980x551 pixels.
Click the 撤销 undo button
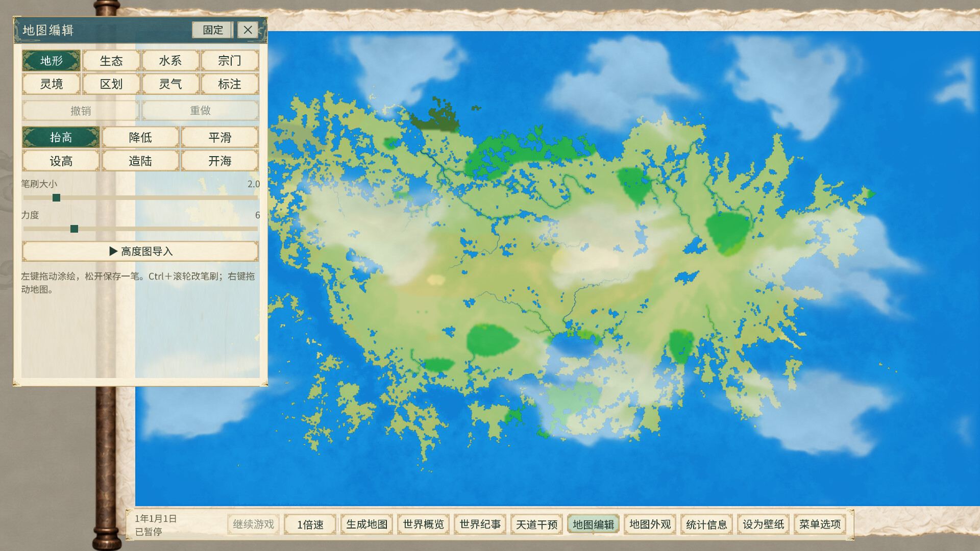[x=81, y=111]
